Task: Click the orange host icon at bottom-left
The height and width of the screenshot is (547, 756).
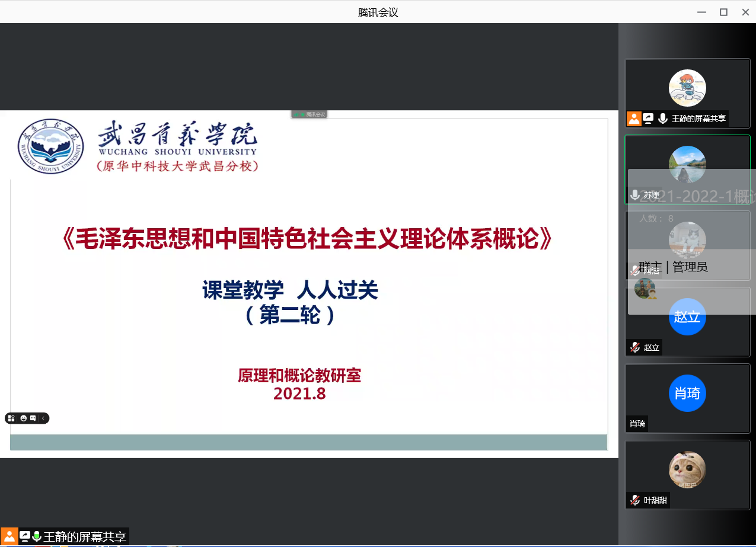Action: point(9,537)
